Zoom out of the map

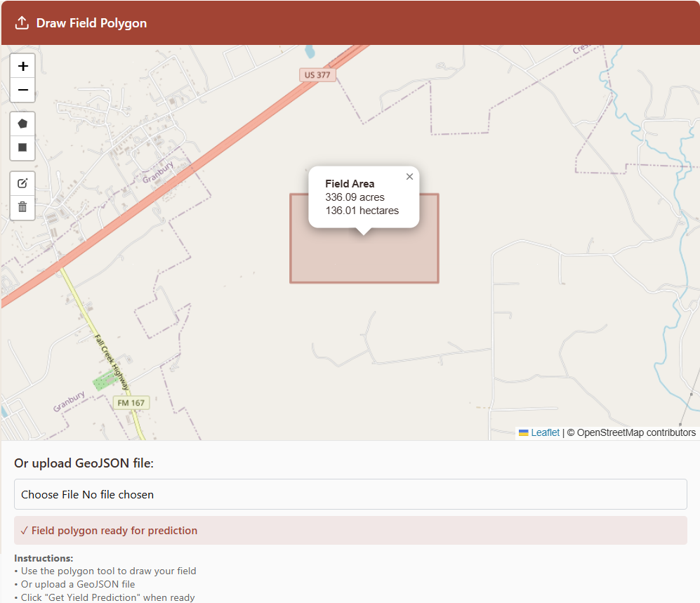[x=22, y=91]
